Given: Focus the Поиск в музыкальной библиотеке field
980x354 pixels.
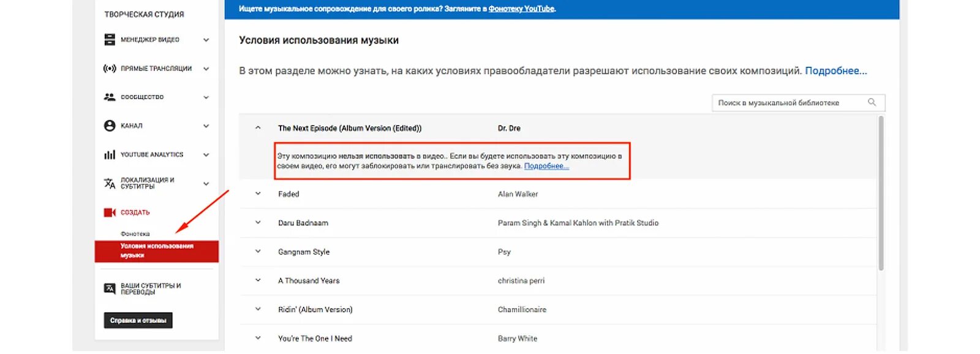Looking at the screenshot, I should [x=798, y=102].
